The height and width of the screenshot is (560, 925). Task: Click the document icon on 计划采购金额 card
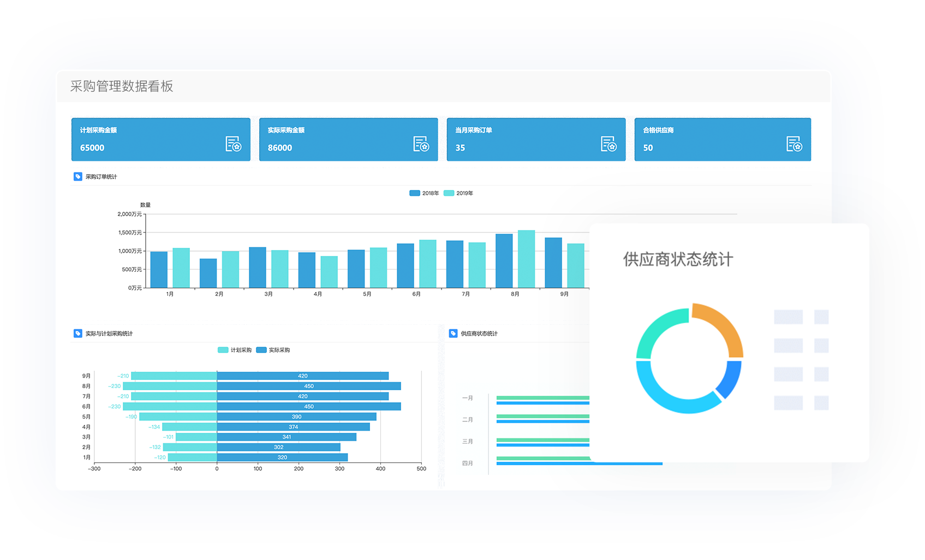click(233, 144)
